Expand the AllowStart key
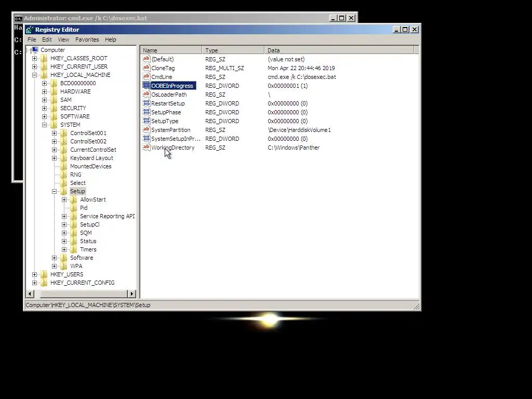The height and width of the screenshot is (399, 532). point(64,199)
